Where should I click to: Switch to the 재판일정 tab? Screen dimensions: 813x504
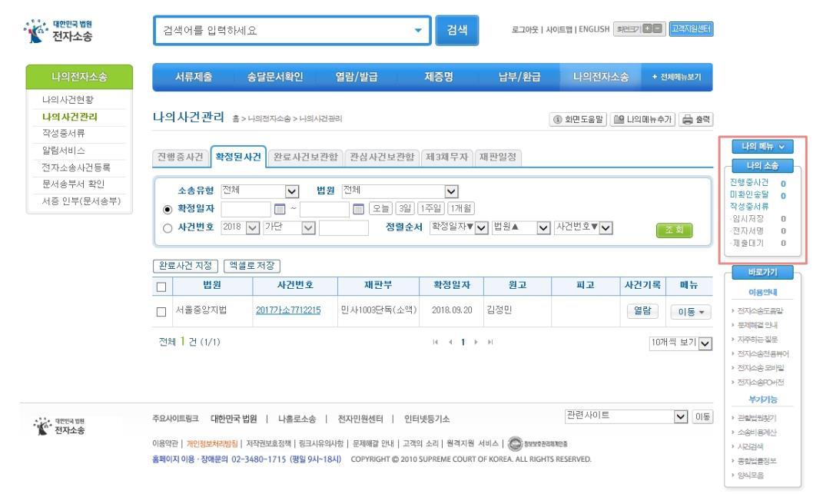click(x=498, y=157)
